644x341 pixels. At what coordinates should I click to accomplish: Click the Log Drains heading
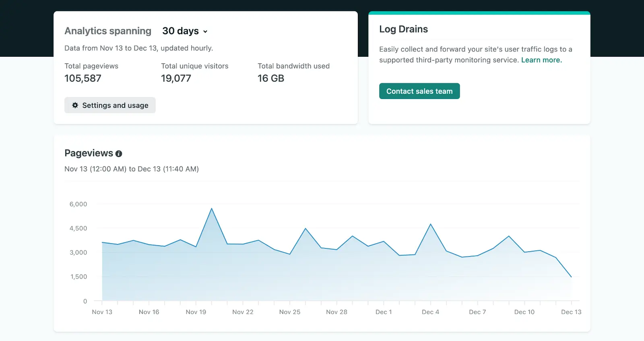tap(403, 29)
